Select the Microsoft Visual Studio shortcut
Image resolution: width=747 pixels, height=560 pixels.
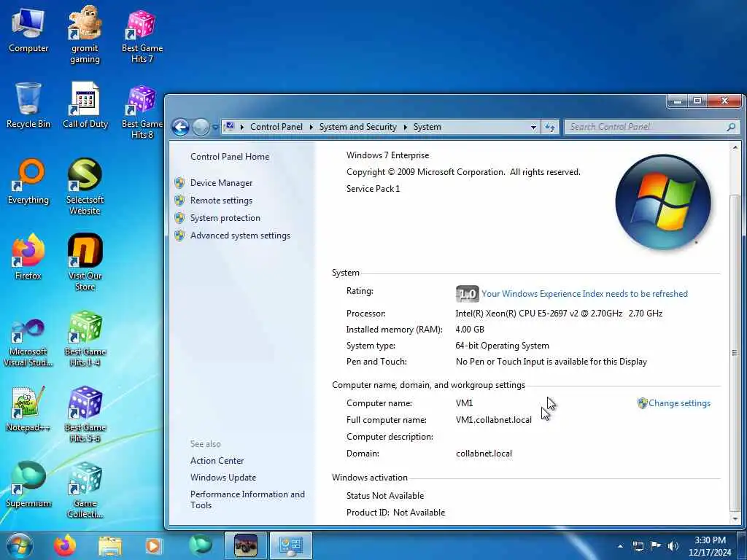coord(28,343)
